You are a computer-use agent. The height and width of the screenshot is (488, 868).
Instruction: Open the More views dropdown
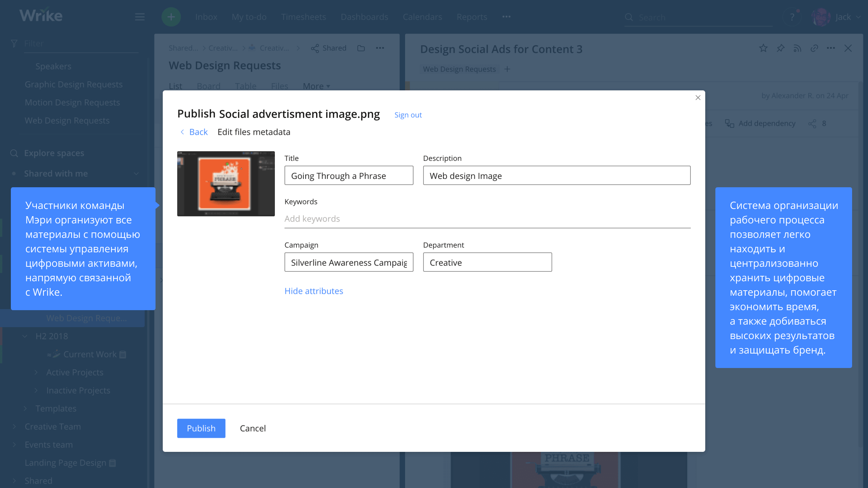[x=316, y=86]
